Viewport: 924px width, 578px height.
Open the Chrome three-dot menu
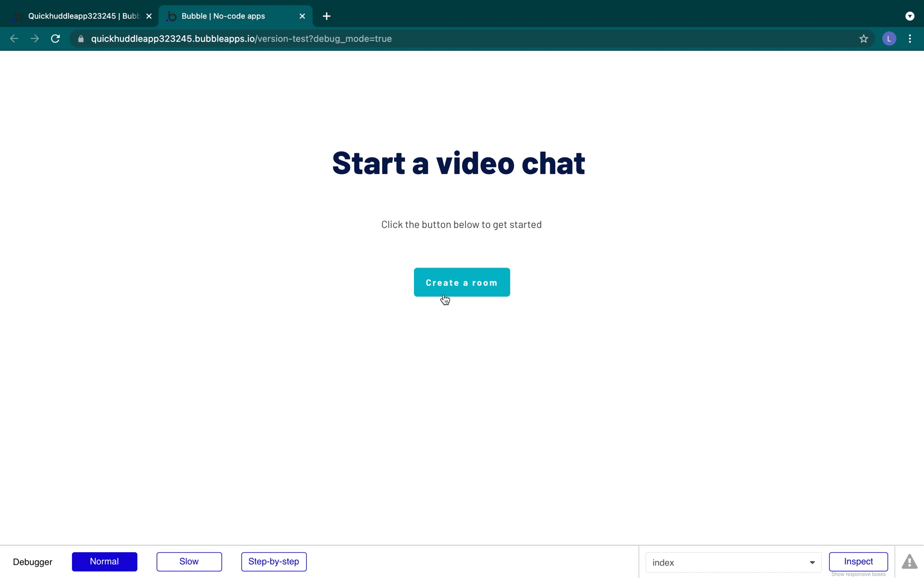click(910, 39)
